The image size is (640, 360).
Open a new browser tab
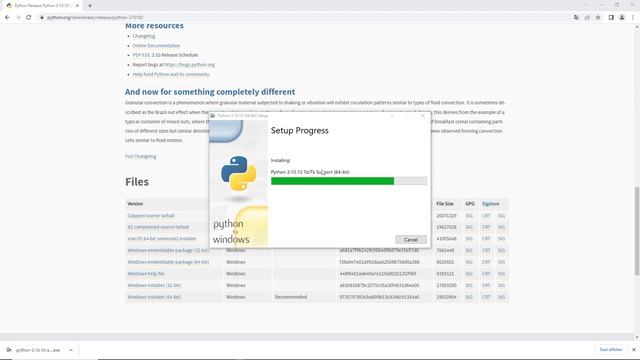[90, 6]
